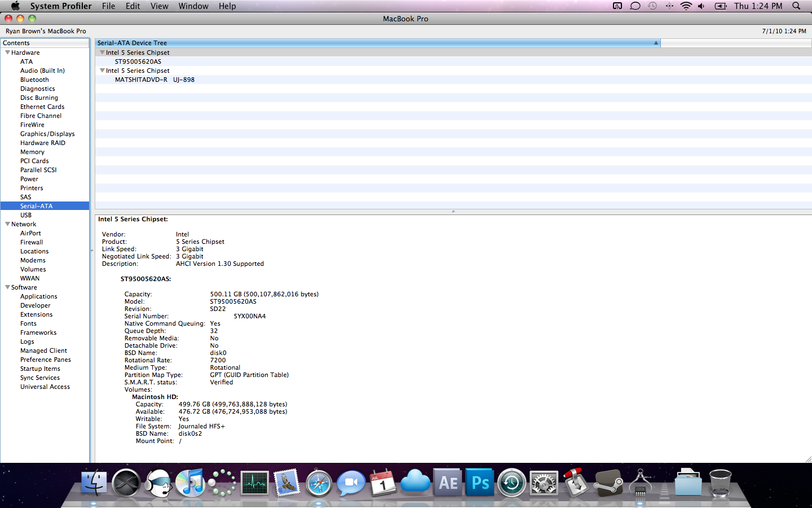Collapse Intel 5 Series Chipset containing MATSHITADVD-R

tap(102, 71)
